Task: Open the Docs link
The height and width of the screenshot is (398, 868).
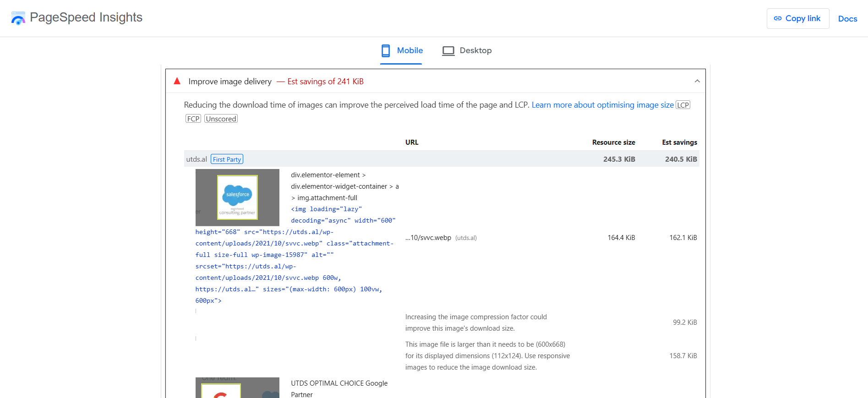Action: (x=847, y=19)
